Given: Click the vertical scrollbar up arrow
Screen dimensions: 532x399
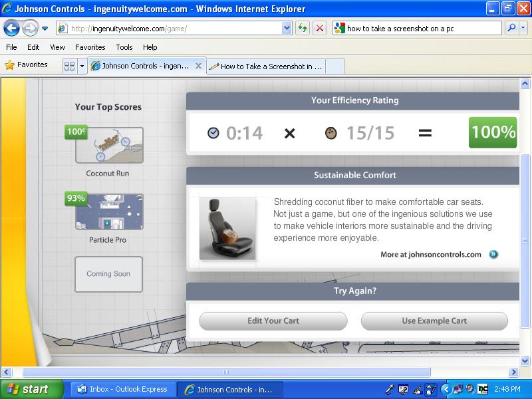Looking at the screenshot, I should coord(525,83).
